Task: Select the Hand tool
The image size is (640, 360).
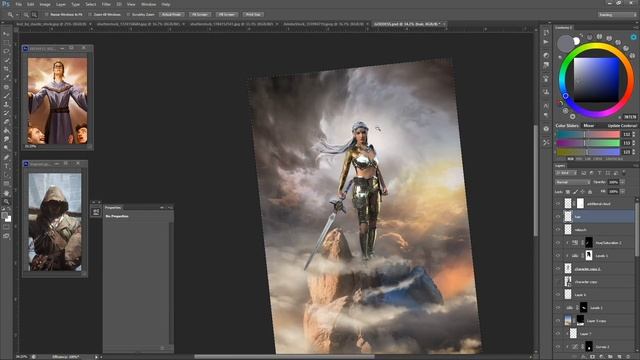Action: (6, 193)
